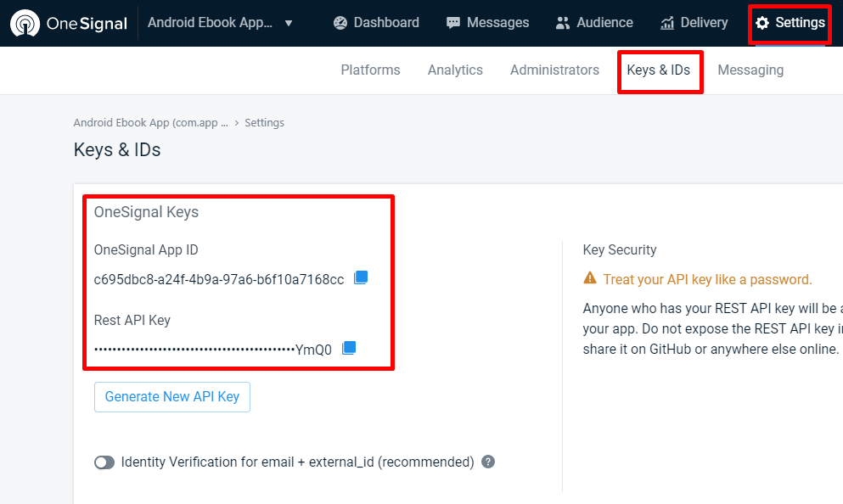Switch to the Administrators tab
The height and width of the screenshot is (504, 843).
(x=555, y=70)
